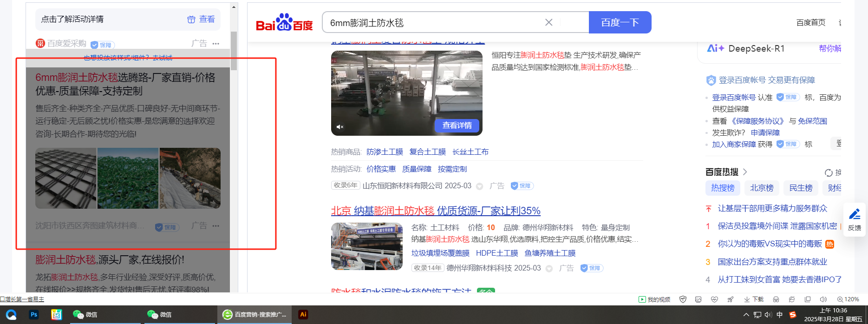Switch browser engine via the IE icon
Image resolution: width=868 pixels, height=324 pixels.
pos(792,299)
